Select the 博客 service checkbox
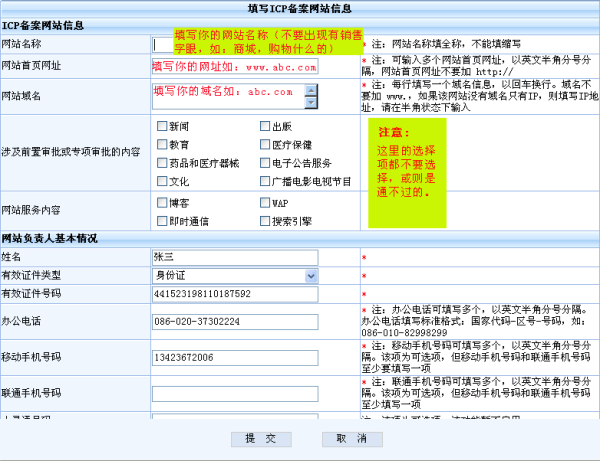600x461 pixels. (x=162, y=202)
